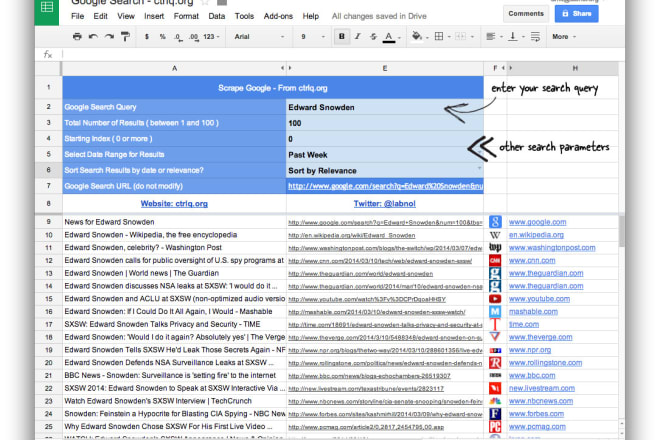Screen dimensions: 660x440
Task: Toggle italic formatting
Action: click(357, 37)
